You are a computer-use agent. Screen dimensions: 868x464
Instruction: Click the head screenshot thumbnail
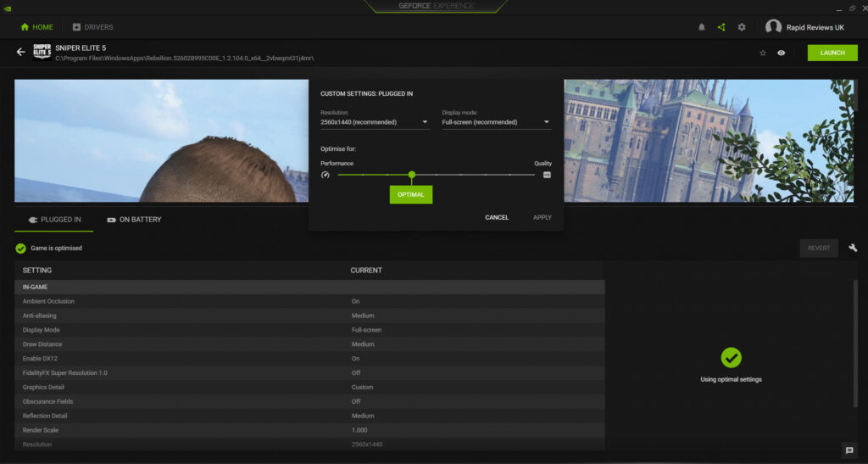pyautogui.click(x=161, y=141)
